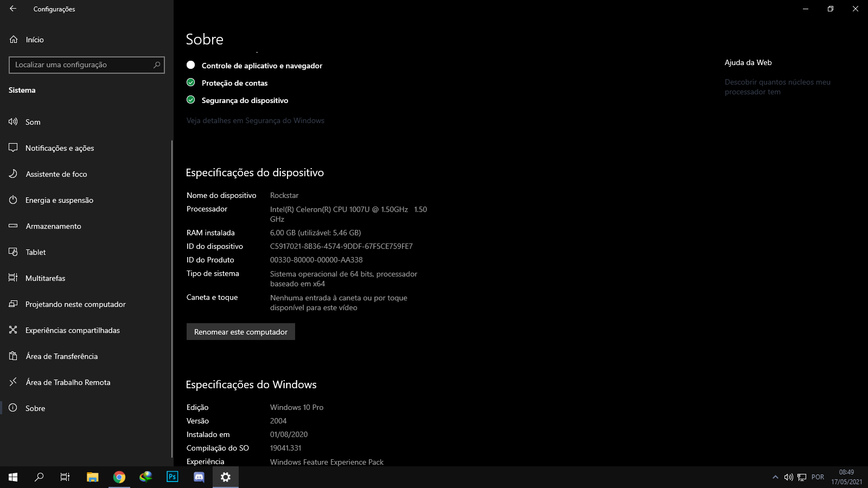
Task: Open Descobrir quantos núcleos meu processador tem
Action: tap(777, 87)
